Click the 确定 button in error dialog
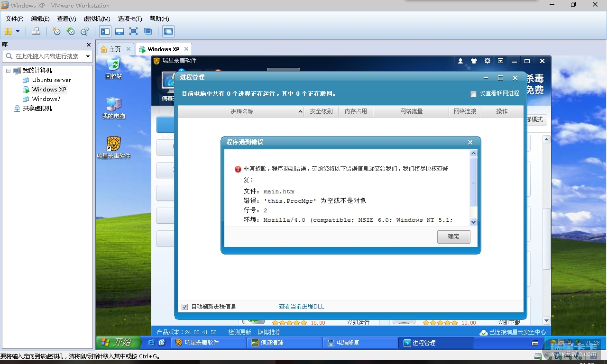607x364 pixels. click(454, 237)
